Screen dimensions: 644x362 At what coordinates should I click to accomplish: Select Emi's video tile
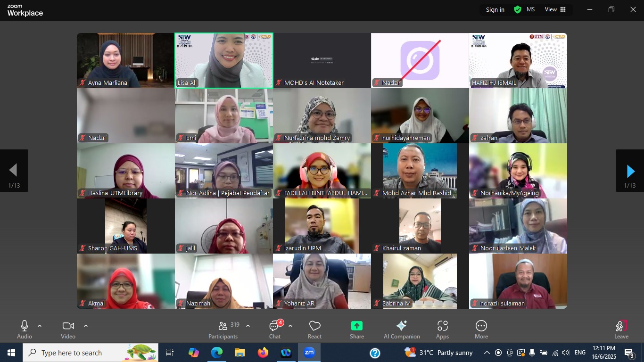[224, 115]
